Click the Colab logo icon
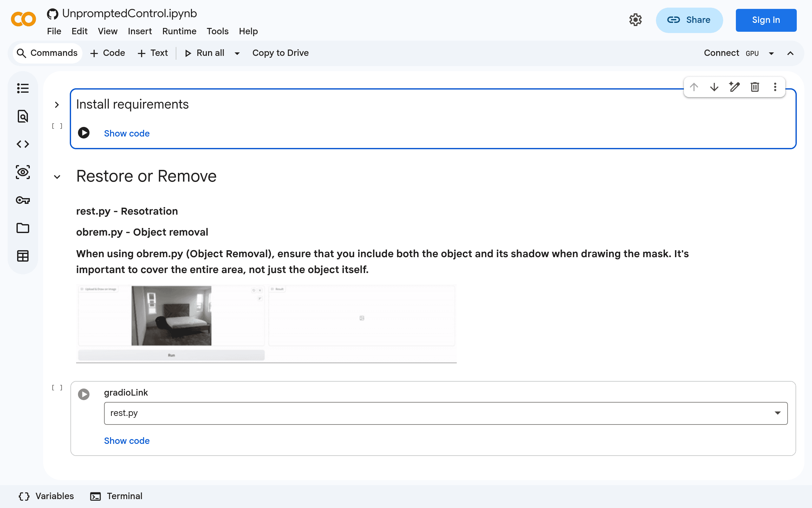 [x=23, y=19]
